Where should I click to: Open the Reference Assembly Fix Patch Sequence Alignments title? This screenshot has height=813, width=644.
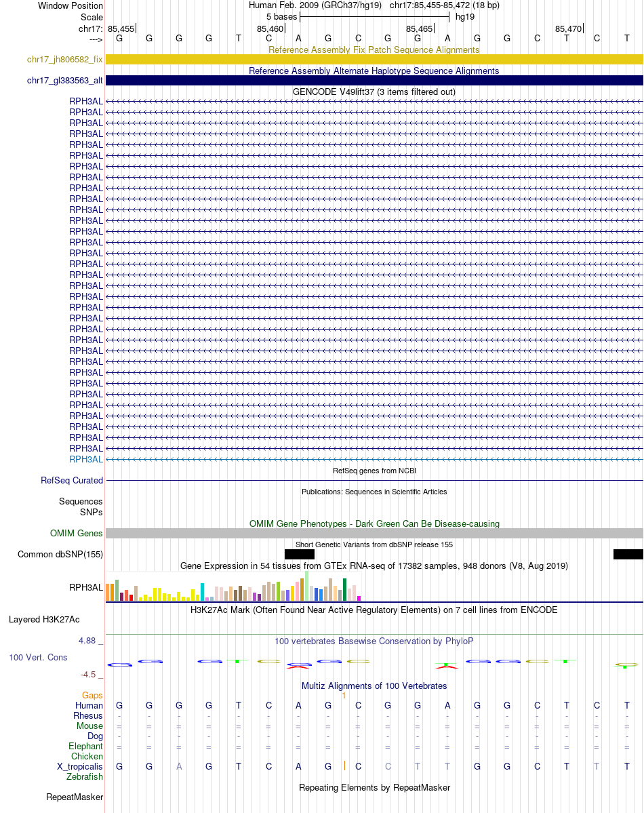point(374,49)
